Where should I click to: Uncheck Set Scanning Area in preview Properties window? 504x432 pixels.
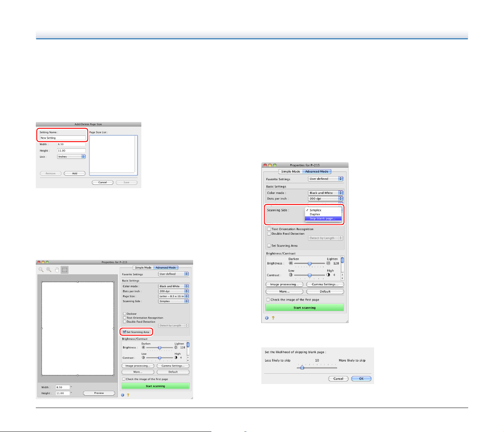(125, 332)
